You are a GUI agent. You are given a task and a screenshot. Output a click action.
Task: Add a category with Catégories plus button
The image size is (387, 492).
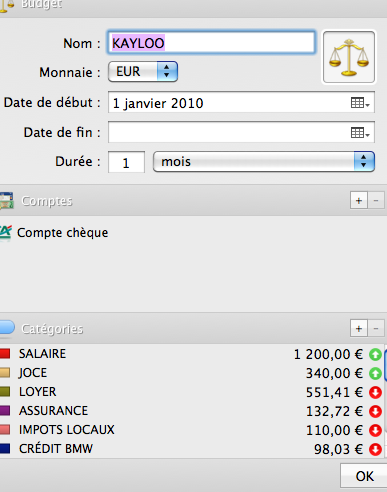pyautogui.click(x=359, y=328)
